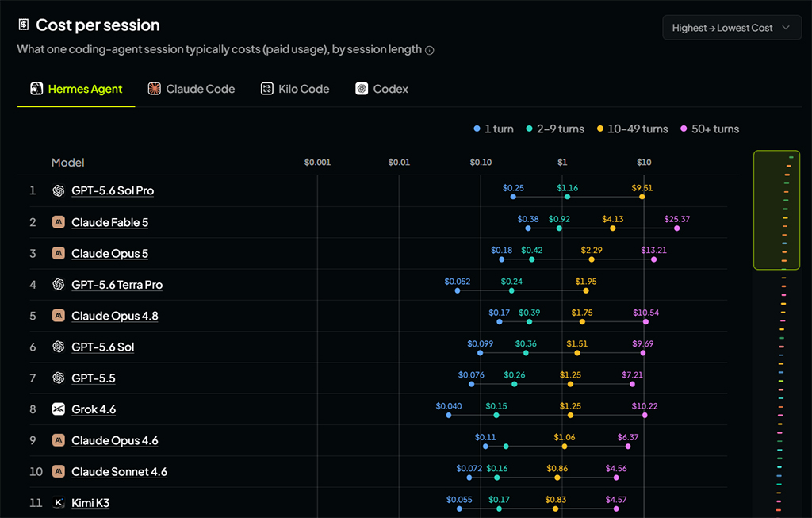Viewport: 812px width, 518px height.
Task: Switch to the Claude Code tab
Action: click(x=191, y=89)
